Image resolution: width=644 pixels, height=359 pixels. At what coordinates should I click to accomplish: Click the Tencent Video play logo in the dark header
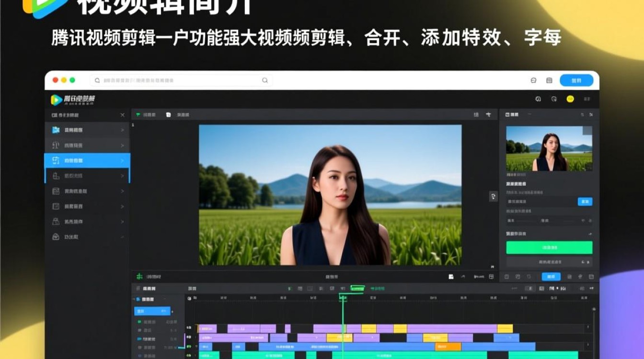[x=57, y=100]
